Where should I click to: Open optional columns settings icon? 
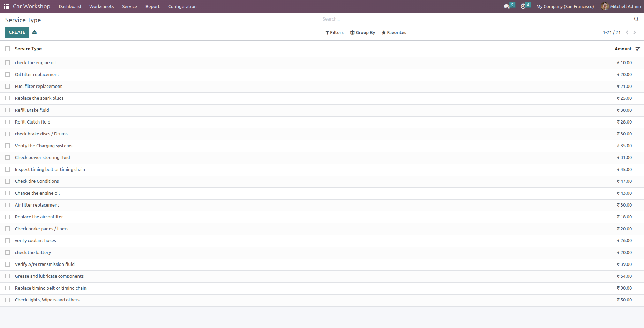pos(638,49)
